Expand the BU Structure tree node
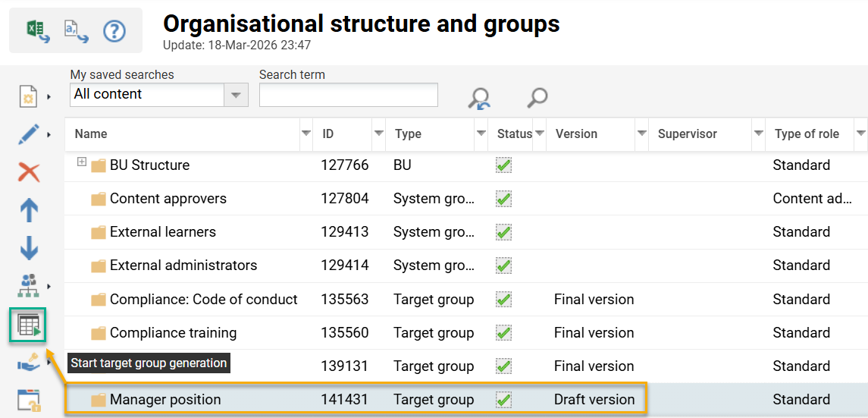This screenshot has height=418, width=868. [82, 162]
